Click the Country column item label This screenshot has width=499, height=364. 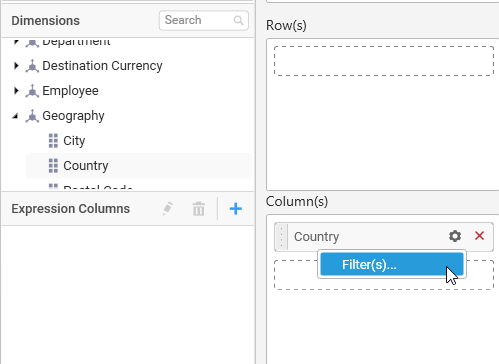click(316, 237)
